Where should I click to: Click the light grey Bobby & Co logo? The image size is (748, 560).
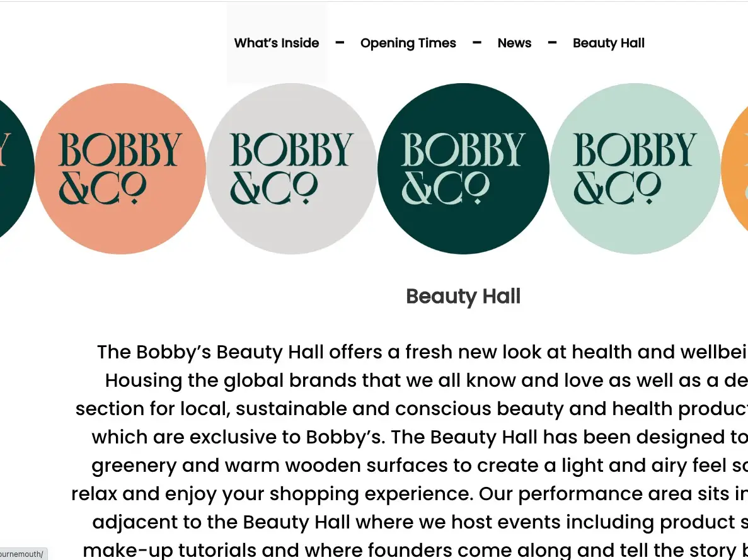(292, 168)
